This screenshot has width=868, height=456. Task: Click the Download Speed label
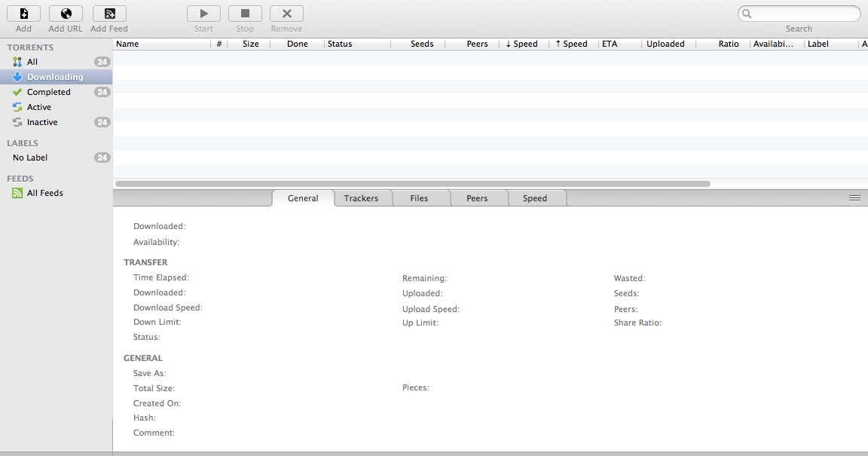(168, 308)
